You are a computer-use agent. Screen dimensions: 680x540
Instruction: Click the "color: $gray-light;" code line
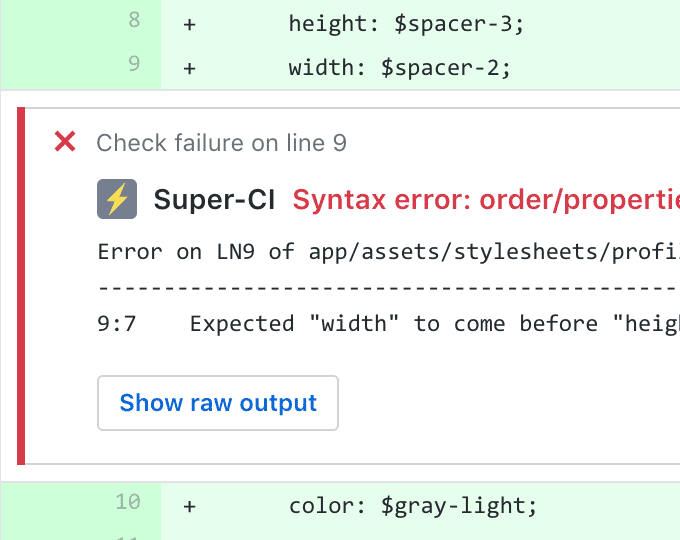click(x=413, y=507)
